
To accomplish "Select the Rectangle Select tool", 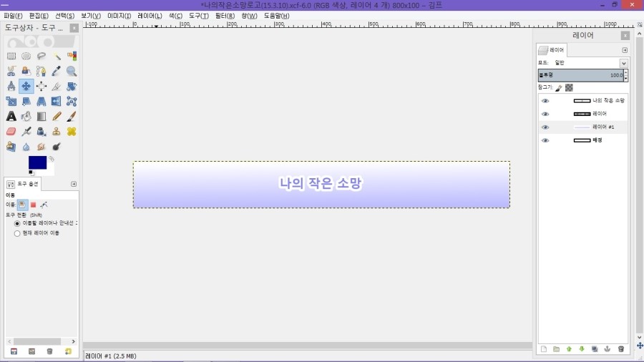I will pyautogui.click(x=11, y=56).
